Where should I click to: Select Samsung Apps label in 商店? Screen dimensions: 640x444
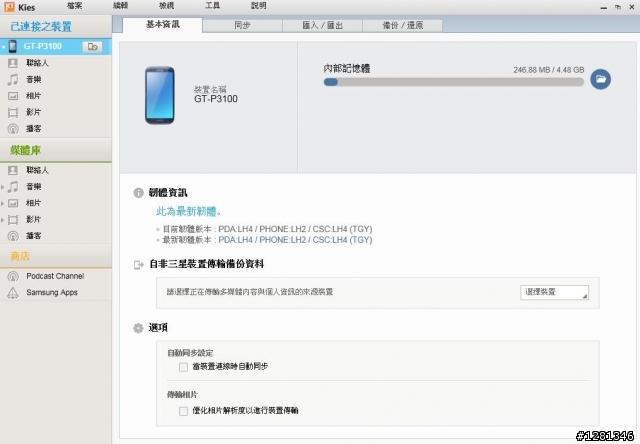52,293
